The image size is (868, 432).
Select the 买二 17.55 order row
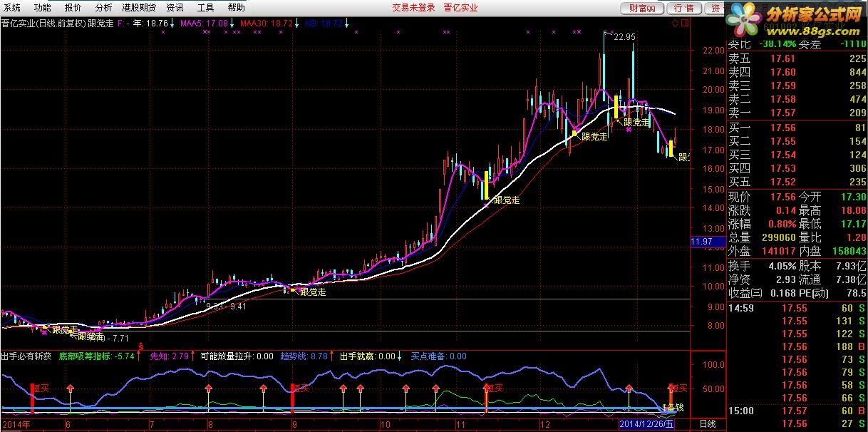click(797, 141)
